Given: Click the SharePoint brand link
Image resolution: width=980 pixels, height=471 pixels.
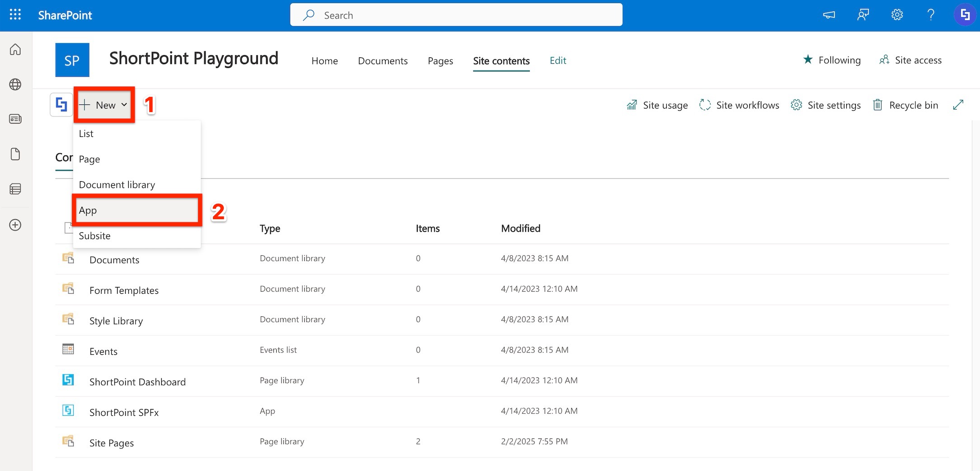Looking at the screenshot, I should pyautogui.click(x=65, y=15).
